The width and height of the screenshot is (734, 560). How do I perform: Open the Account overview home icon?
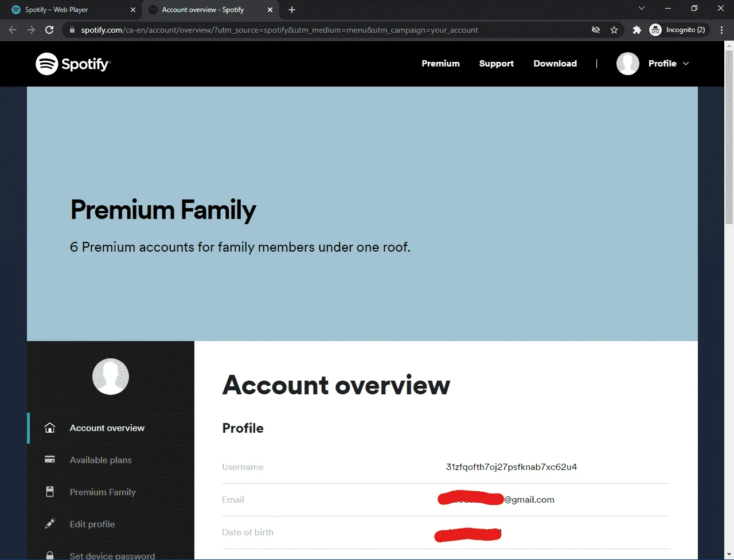(50, 428)
